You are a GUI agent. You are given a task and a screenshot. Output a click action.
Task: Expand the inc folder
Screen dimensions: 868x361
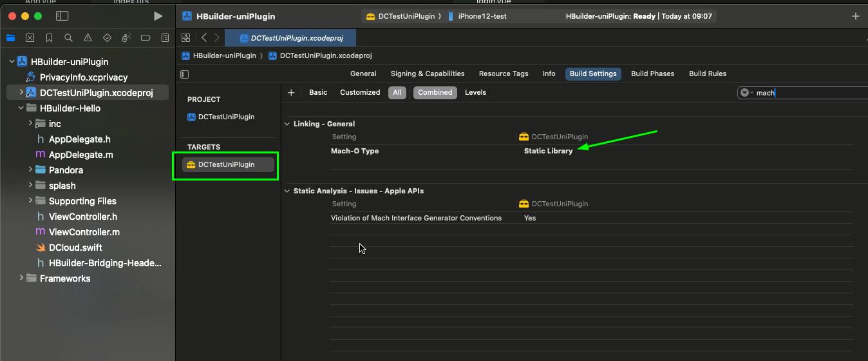(x=30, y=123)
